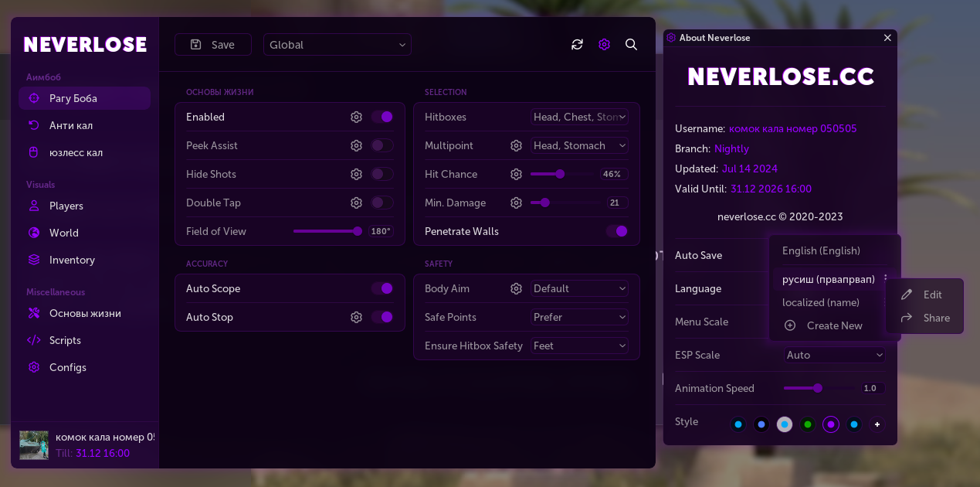Click the Save button

pyautogui.click(x=213, y=45)
